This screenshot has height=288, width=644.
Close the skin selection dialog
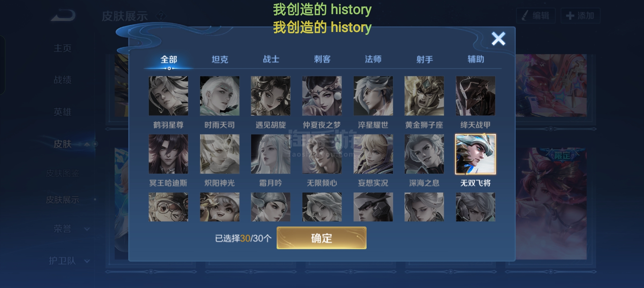[x=498, y=39]
